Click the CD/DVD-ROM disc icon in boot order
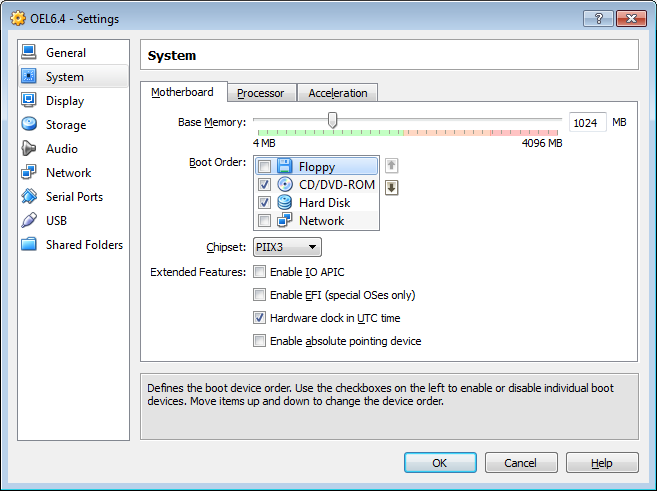Image resolution: width=657 pixels, height=491 pixels. (285, 184)
